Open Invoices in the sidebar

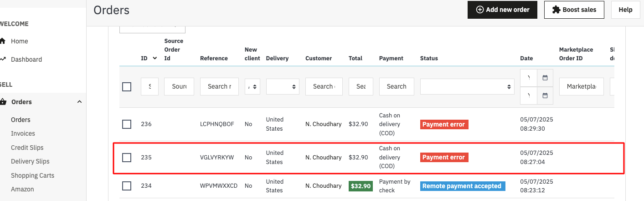[x=23, y=133]
